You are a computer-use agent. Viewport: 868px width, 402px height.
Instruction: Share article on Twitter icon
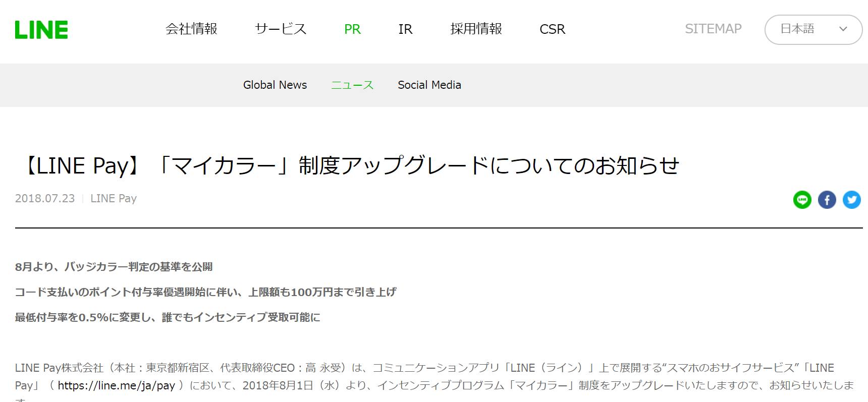tap(851, 200)
